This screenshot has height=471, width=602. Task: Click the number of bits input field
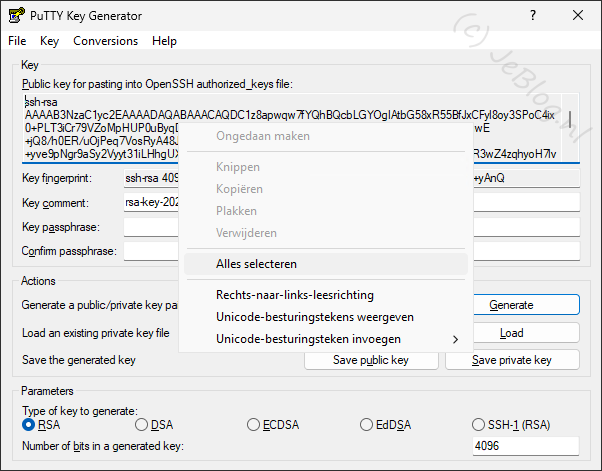525,446
